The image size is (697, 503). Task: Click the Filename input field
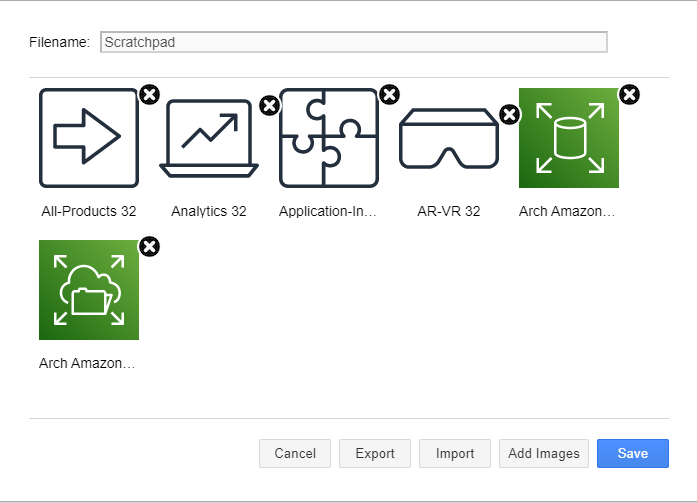click(353, 42)
